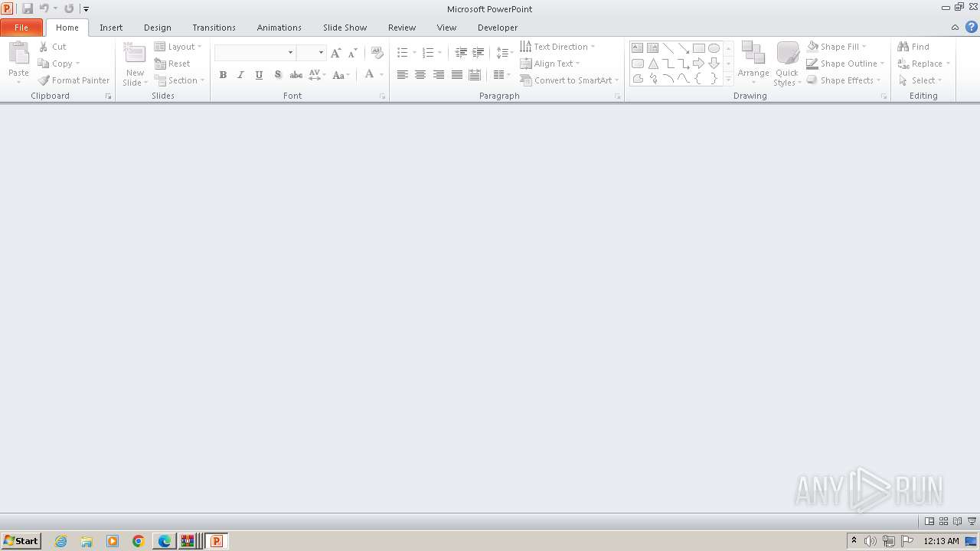Click the Font Color button
This screenshot has height=551, width=980.
pyautogui.click(x=369, y=75)
